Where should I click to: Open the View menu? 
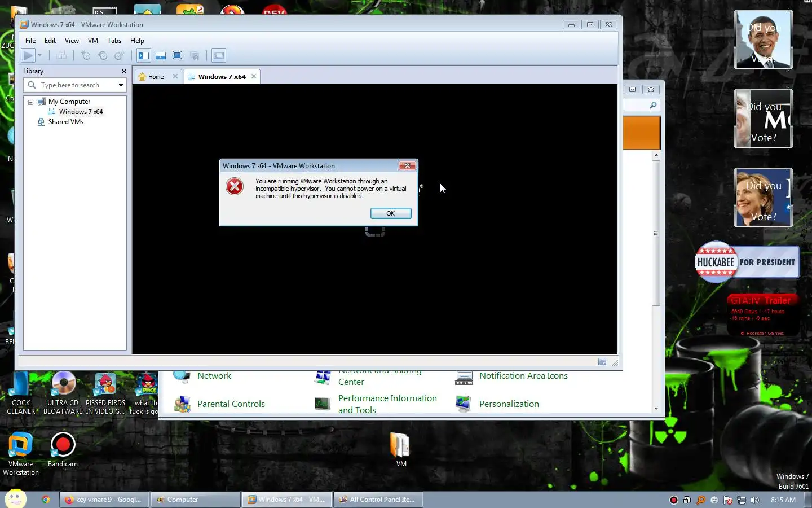click(72, 41)
